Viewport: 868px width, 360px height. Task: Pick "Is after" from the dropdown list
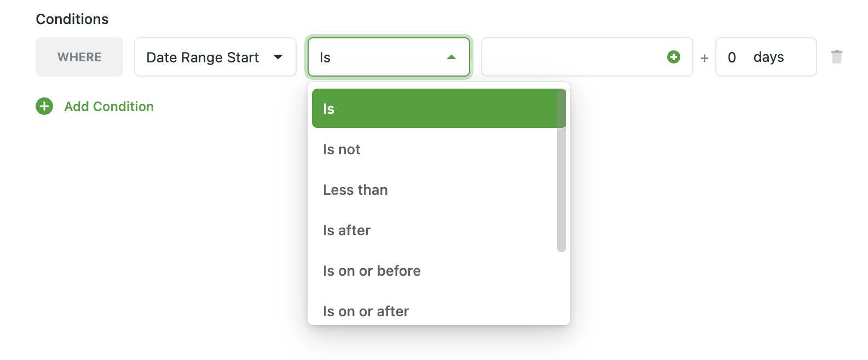pyautogui.click(x=346, y=230)
